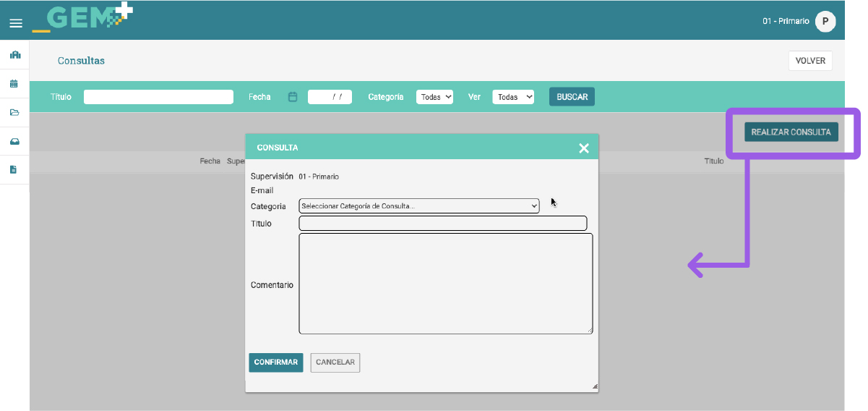Open the Ver filter dropdown

pos(513,97)
